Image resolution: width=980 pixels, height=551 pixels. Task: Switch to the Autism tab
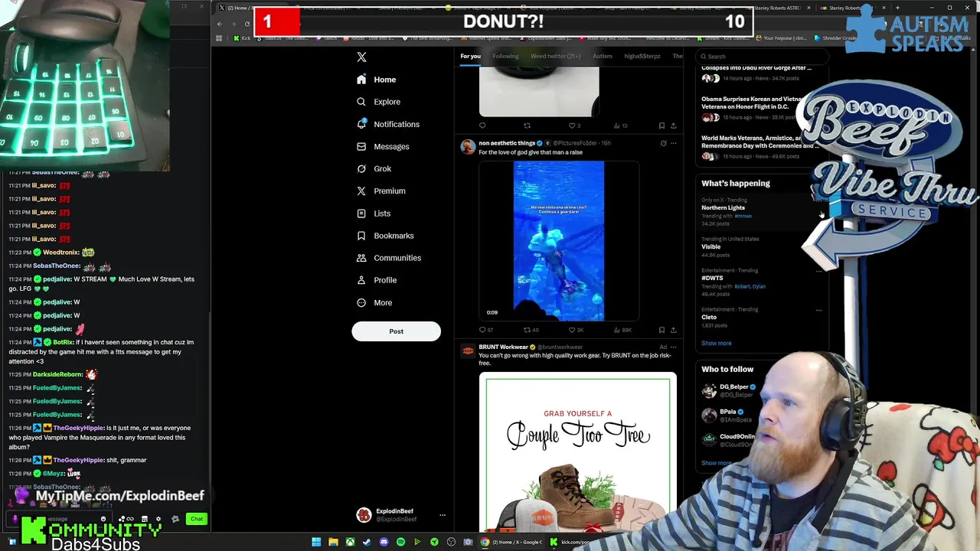[602, 56]
